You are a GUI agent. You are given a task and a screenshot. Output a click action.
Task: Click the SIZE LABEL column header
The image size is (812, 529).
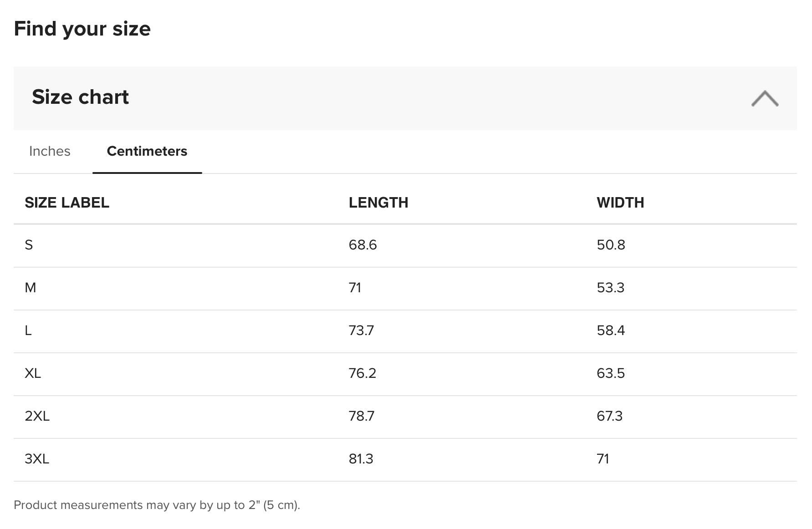pos(67,203)
